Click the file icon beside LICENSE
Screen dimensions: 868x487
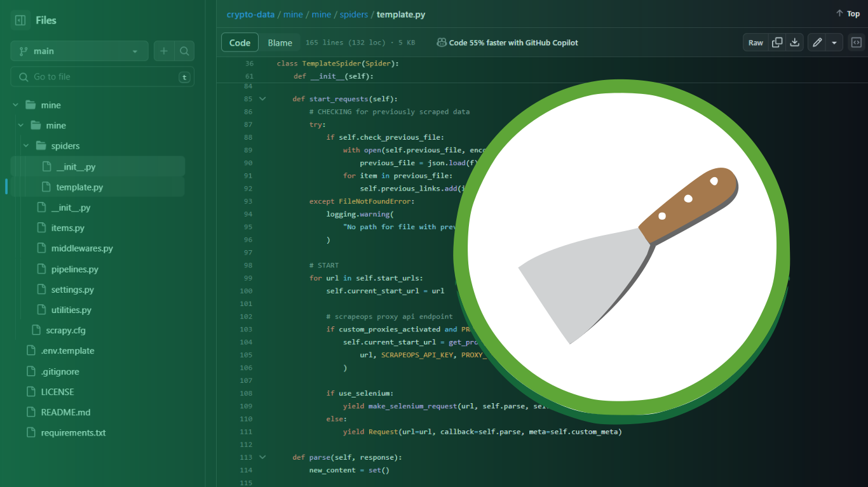(x=31, y=392)
